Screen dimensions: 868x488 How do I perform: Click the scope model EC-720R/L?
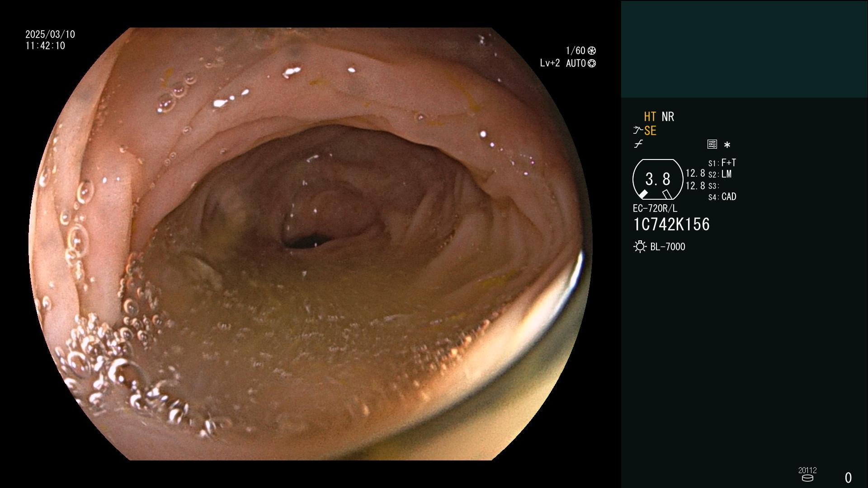point(655,209)
